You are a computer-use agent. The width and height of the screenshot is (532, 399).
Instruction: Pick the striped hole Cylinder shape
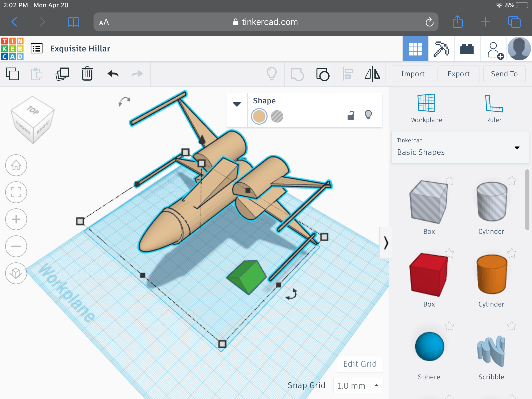click(491, 202)
